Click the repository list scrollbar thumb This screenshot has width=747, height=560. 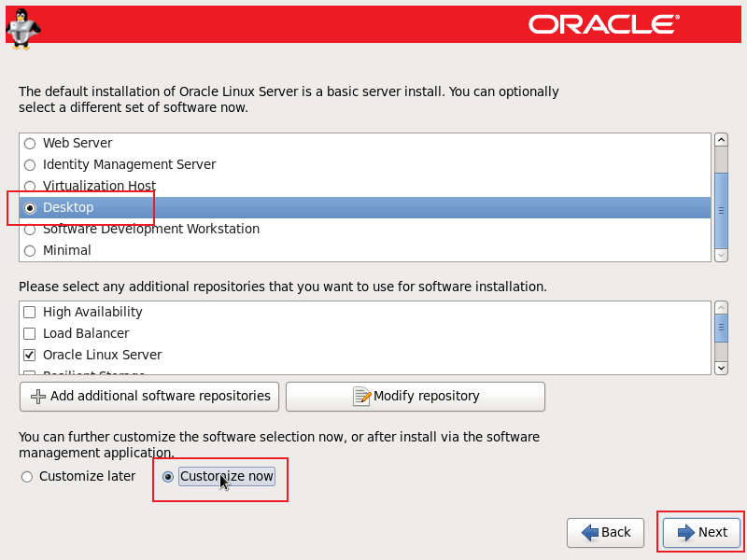(x=721, y=328)
